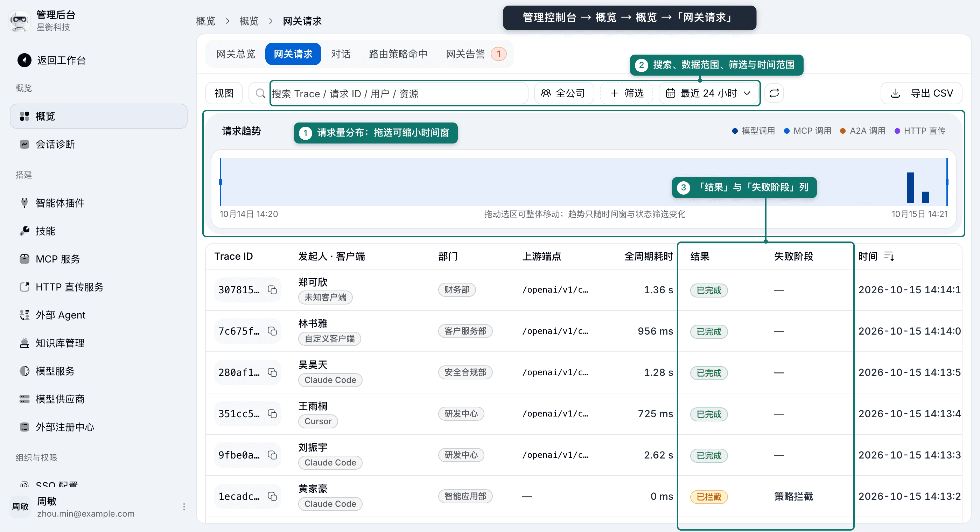
Task: Open 模型供应商 in the sidebar
Action: pyautogui.click(x=98, y=399)
